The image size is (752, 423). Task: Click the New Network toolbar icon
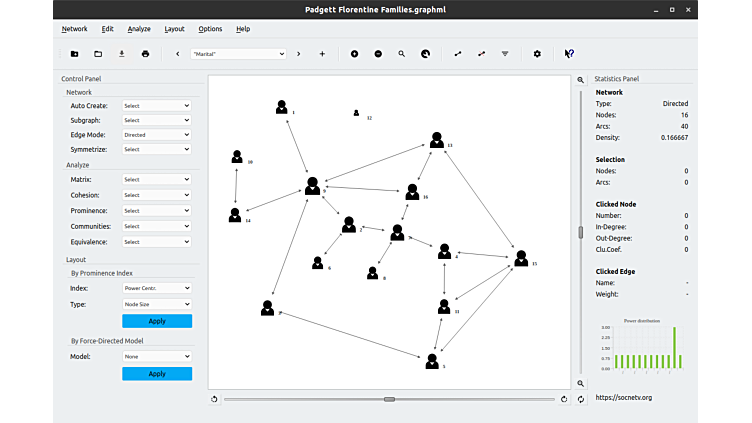(x=74, y=54)
